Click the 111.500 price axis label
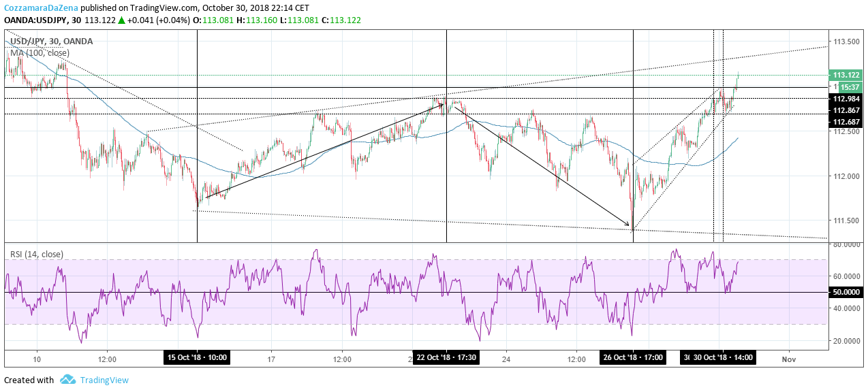The height and width of the screenshot is (392, 868). click(x=846, y=220)
